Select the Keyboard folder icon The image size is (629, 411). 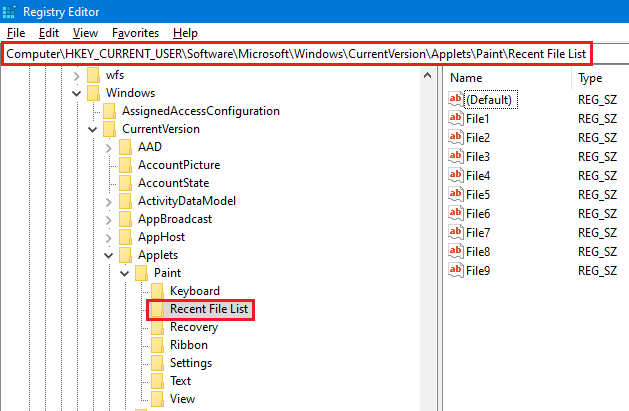pyautogui.click(x=158, y=291)
